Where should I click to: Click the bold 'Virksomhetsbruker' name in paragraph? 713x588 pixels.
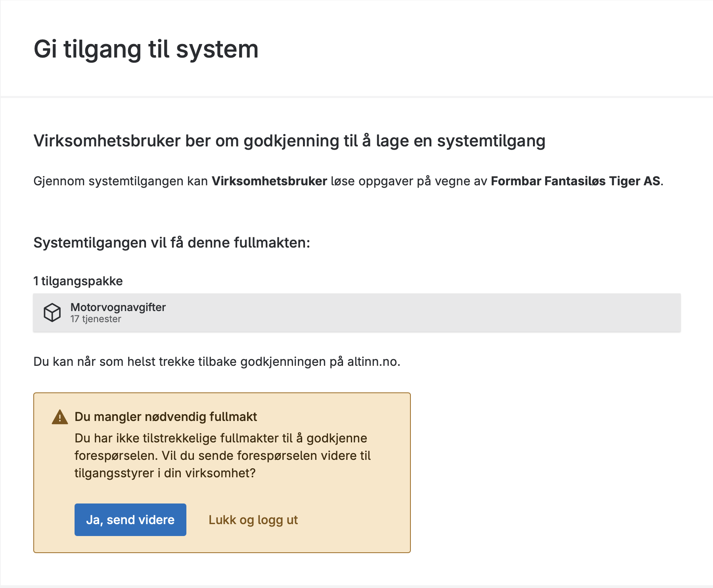point(269,181)
